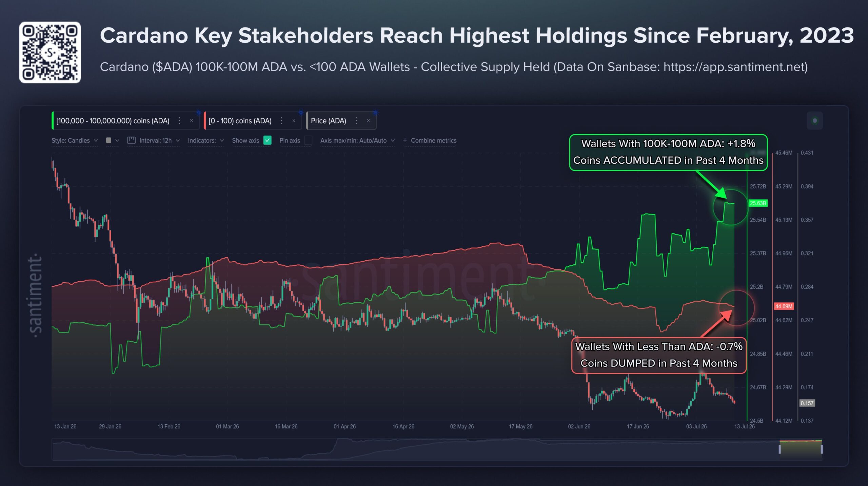Open the candle color swatch dropdown
The width and height of the screenshot is (868, 486).
(113, 140)
